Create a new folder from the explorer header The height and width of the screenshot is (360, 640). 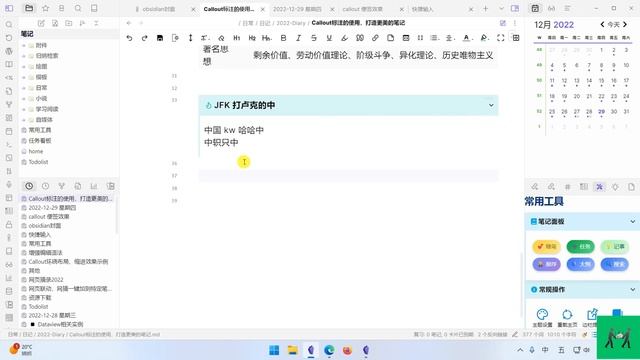click(x=69, y=23)
